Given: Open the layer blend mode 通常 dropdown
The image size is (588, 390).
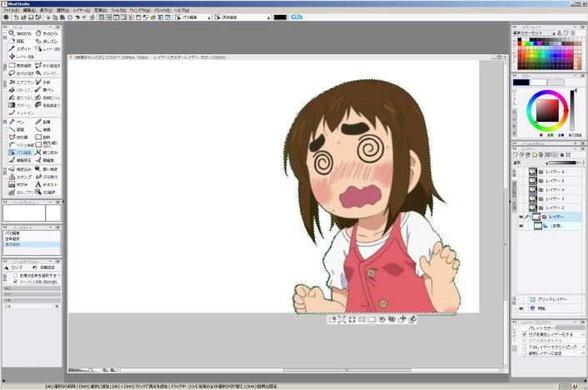Looking at the screenshot, I should tap(546, 162).
